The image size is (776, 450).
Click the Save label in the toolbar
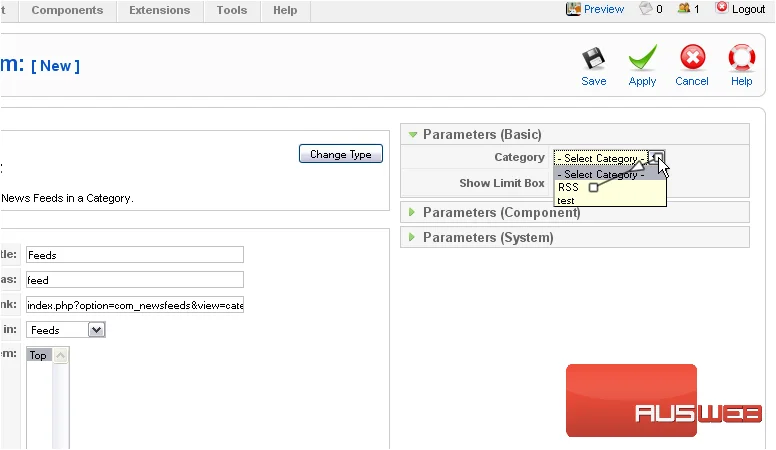593,81
